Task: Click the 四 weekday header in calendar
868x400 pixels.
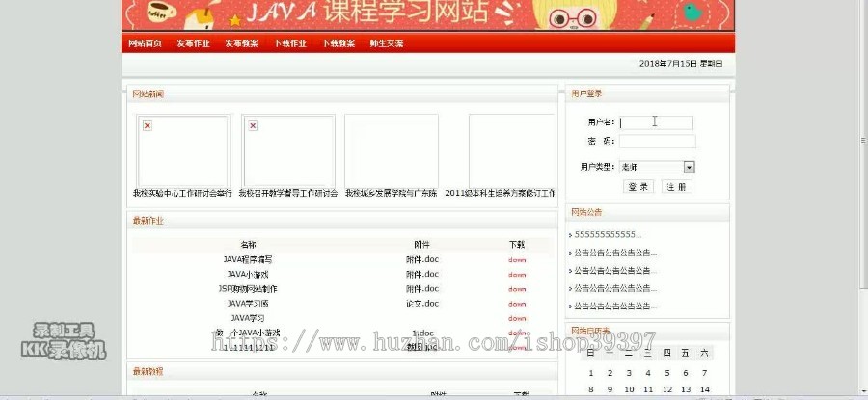Action: (667, 353)
